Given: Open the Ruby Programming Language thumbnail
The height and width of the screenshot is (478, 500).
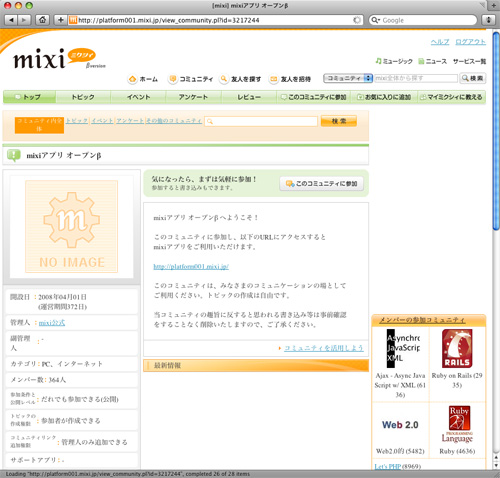Looking at the screenshot, I should (x=458, y=424).
